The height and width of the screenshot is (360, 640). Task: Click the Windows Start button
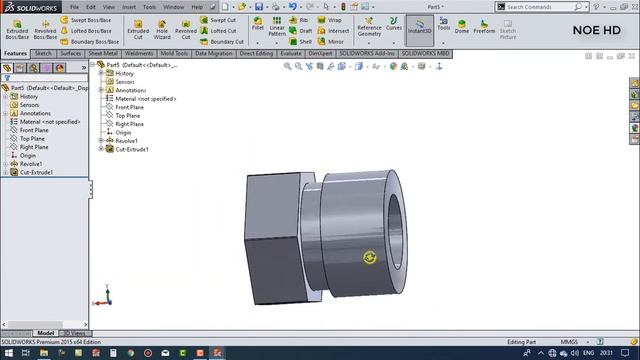[x=8, y=353]
